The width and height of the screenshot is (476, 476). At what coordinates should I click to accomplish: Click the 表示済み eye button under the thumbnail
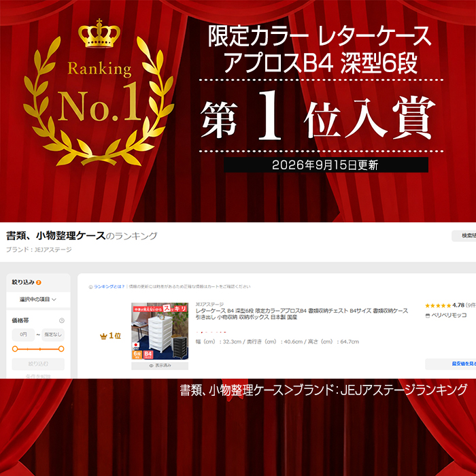(x=160, y=366)
